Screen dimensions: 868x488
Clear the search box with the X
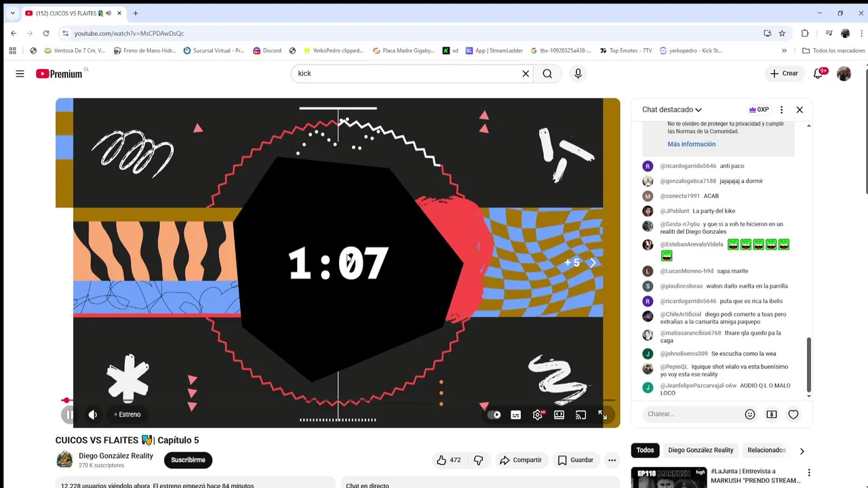tap(526, 74)
